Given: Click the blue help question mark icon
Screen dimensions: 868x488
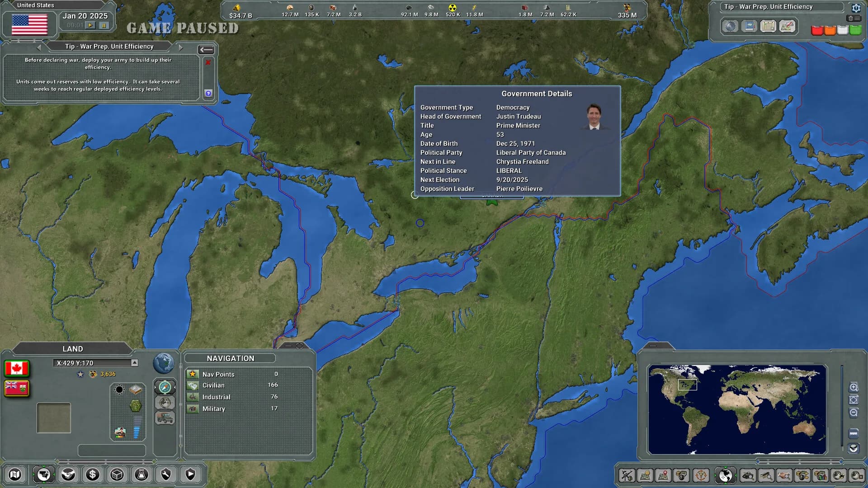Looking at the screenshot, I should pyautogui.click(x=208, y=94).
